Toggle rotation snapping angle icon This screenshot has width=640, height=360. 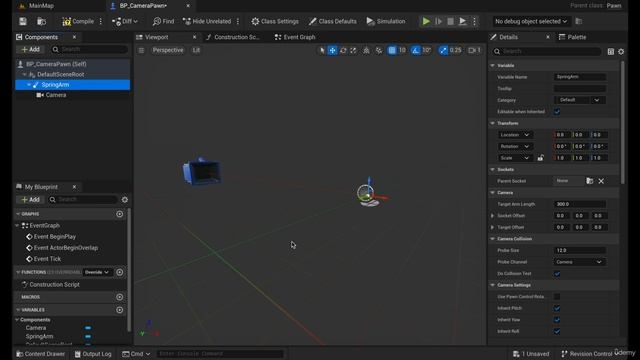pos(416,50)
